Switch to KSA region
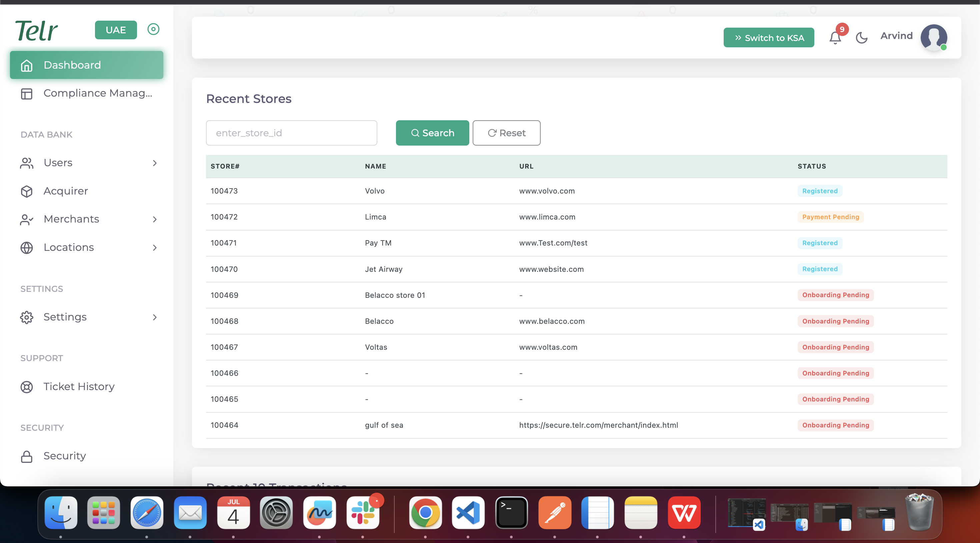 pos(769,37)
